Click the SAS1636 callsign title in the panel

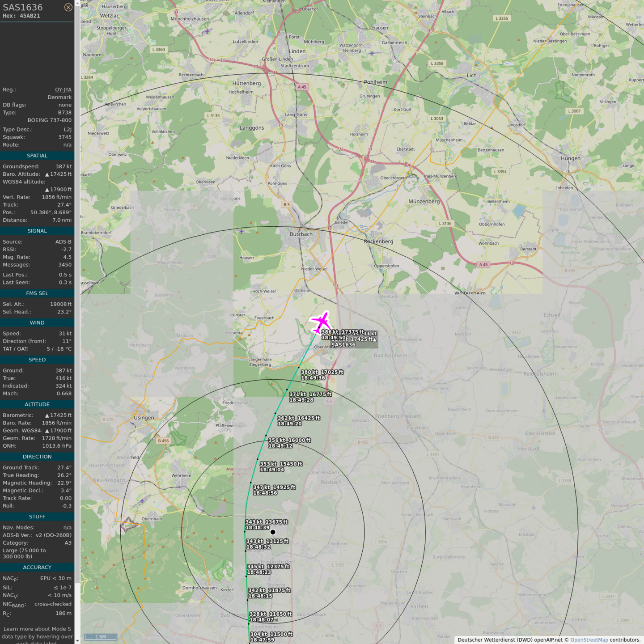point(23,7)
